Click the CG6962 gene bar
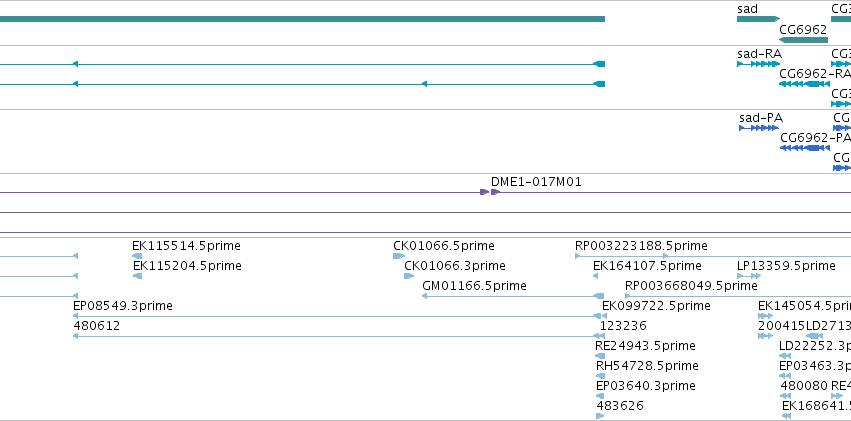This screenshot has height=421, width=851. [x=803, y=40]
